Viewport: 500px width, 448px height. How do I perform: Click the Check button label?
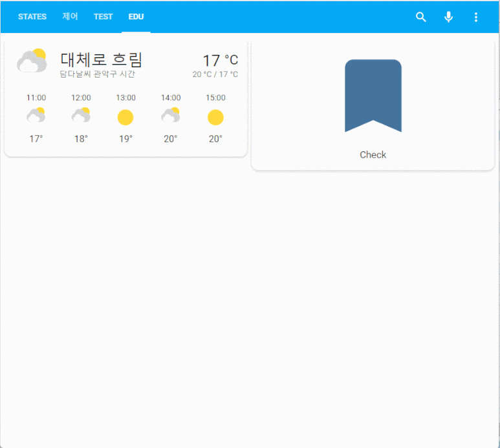pos(373,155)
